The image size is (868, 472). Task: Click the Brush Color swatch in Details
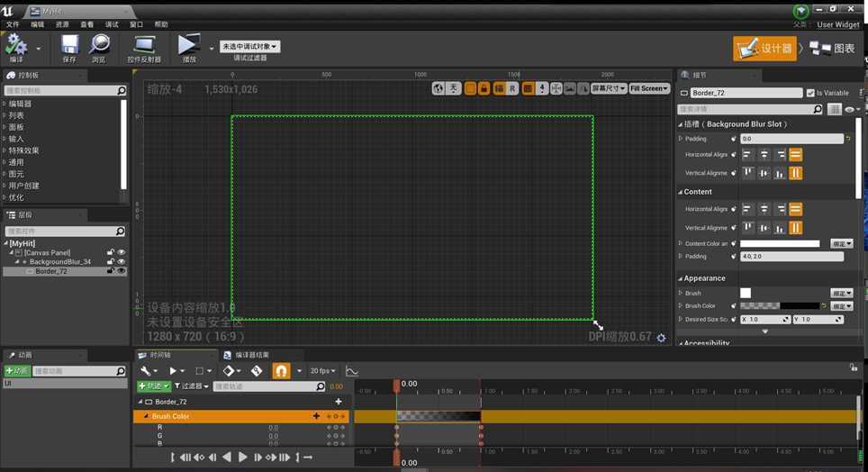coord(780,305)
